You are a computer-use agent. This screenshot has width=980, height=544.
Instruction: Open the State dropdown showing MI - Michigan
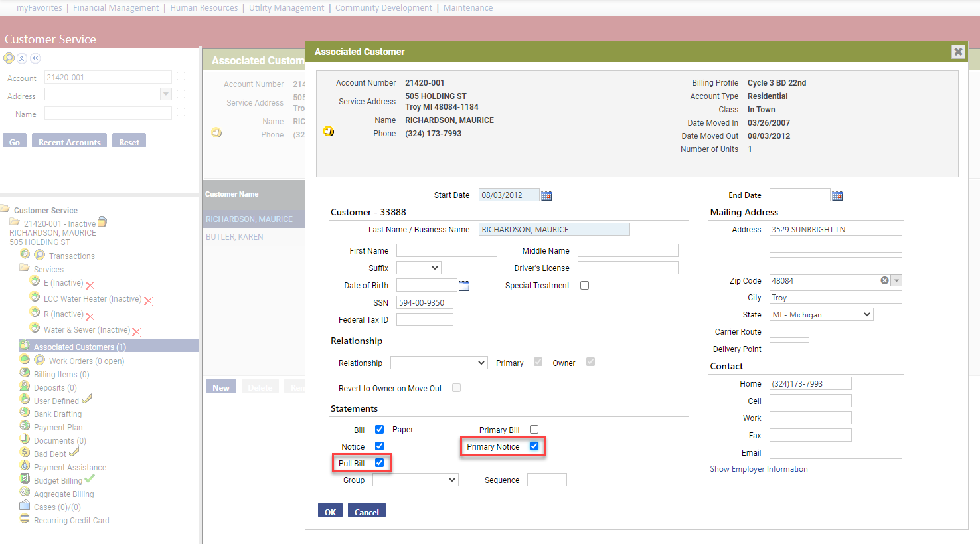821,315
